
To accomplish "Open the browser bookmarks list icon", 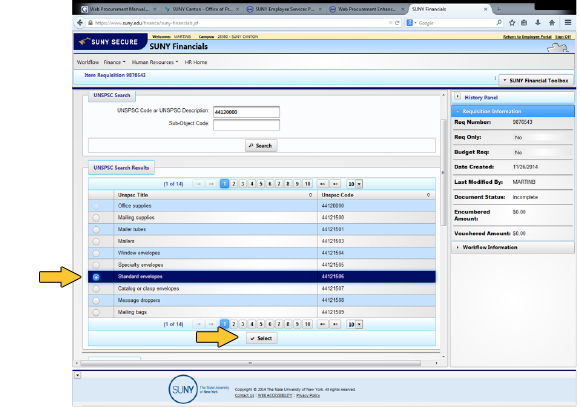I will coord(524,23).
